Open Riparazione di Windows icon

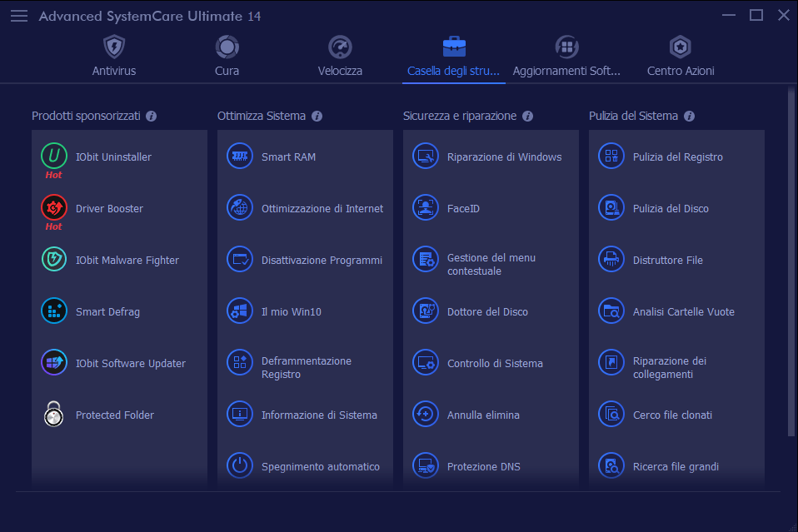[x=426, y=157]
